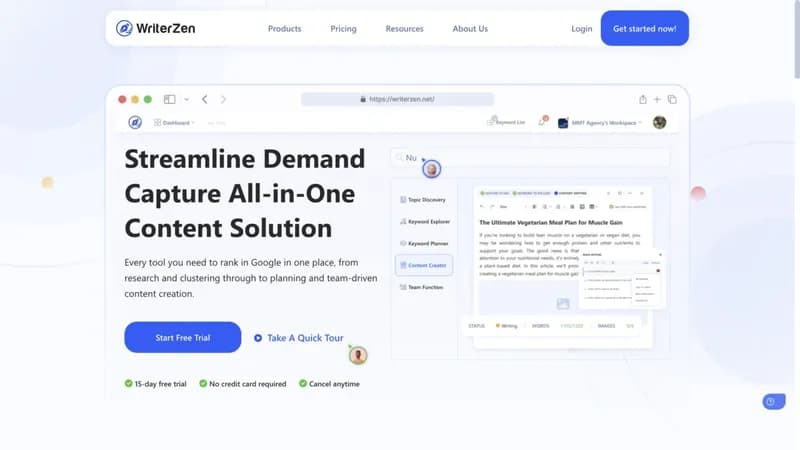Image resolution: width=800 pixels, height=450 pixels.
Task: Click Get started now! button
Action: coord(645,29)
